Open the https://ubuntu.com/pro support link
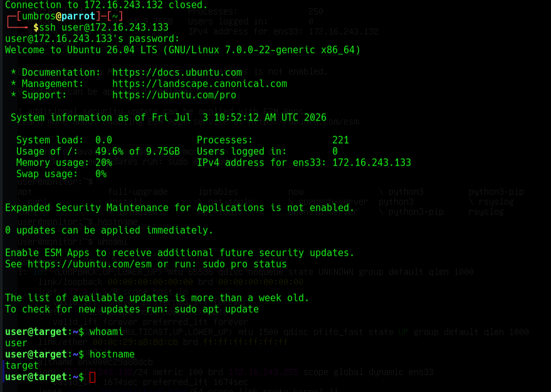This screenshot has height=392, width=551. [x=174, y=95]
